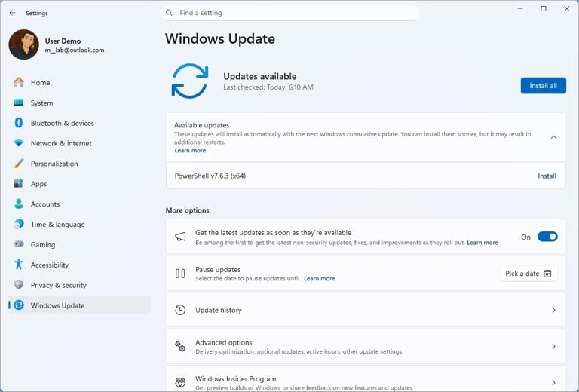The width and height of the screenshot is (579, 392).
Task: Click Learn more about latest updates rollout
Action: 482,243
